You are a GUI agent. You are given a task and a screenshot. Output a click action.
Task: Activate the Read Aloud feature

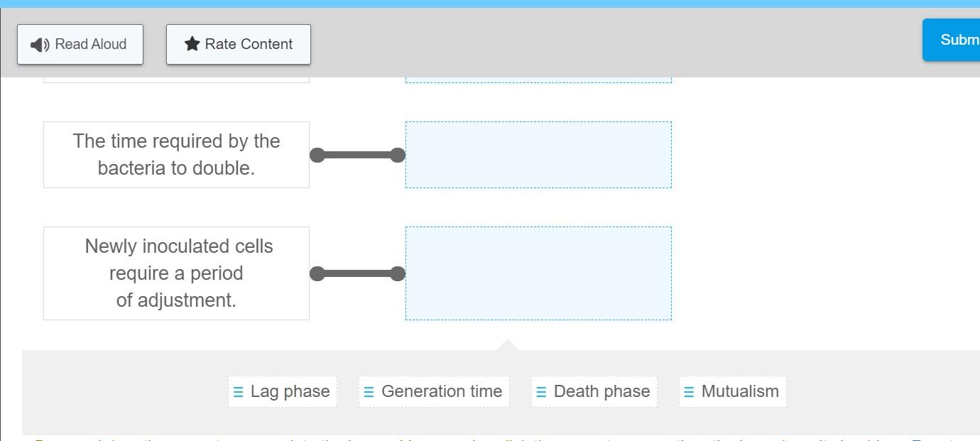[80, 44]
